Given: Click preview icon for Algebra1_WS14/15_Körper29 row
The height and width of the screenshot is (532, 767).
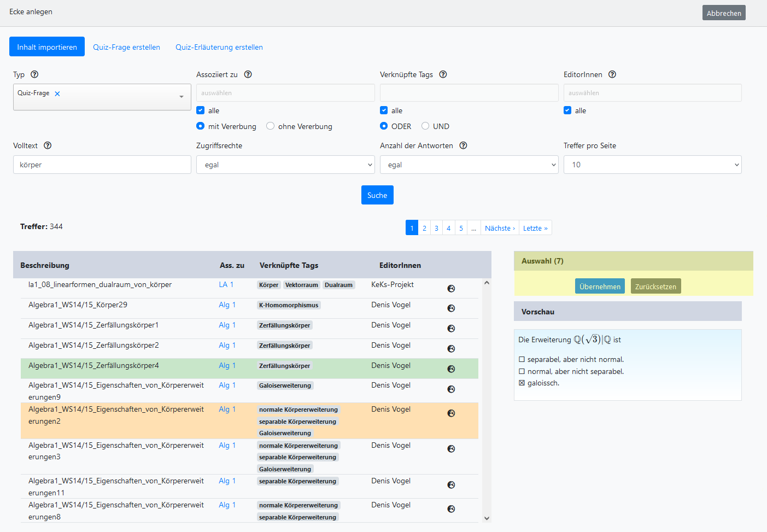Looking at the screenshot, I should click(451, 308).
